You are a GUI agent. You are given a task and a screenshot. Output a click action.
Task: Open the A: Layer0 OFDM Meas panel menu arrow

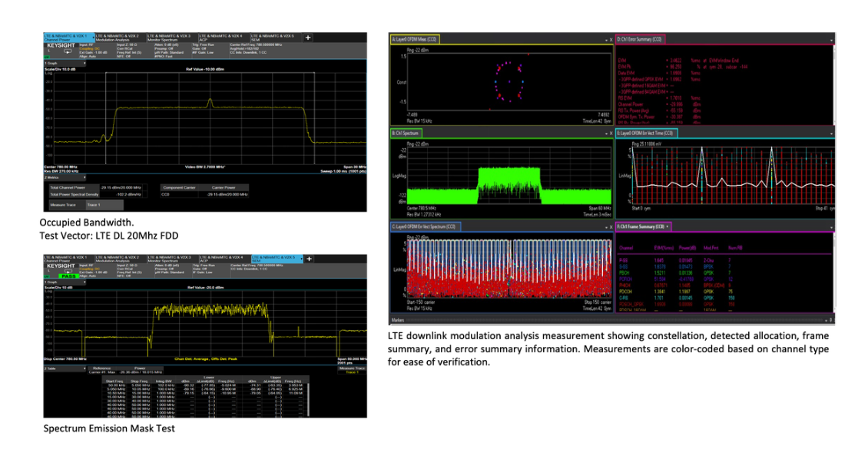[605, 40]
